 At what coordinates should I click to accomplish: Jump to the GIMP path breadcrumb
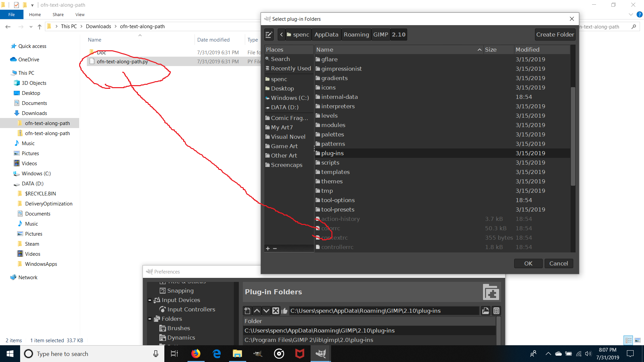(x=381, y=35)
